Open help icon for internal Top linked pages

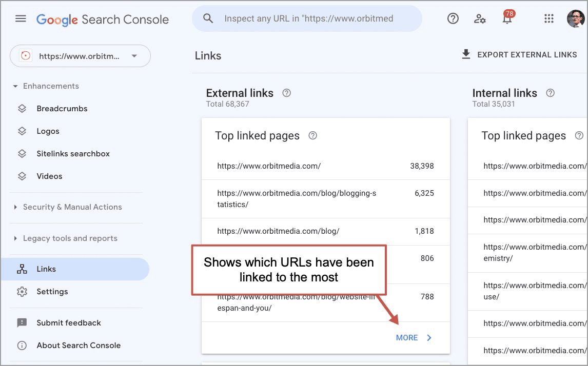pyautogui.click(x=579, y=136)
